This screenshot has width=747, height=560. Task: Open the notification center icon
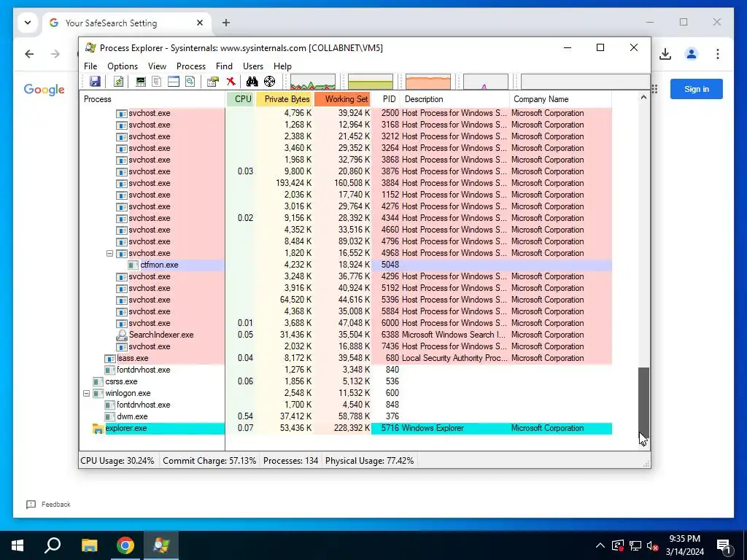point(724,545)
